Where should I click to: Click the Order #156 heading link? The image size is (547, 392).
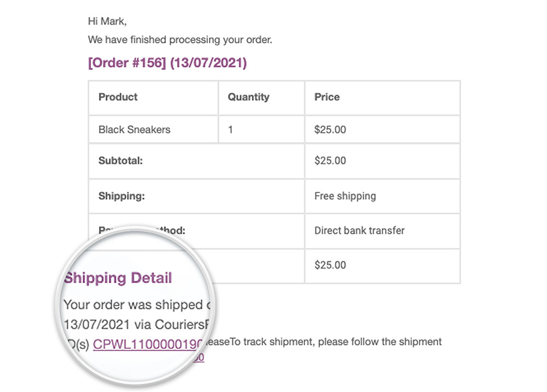167,63
